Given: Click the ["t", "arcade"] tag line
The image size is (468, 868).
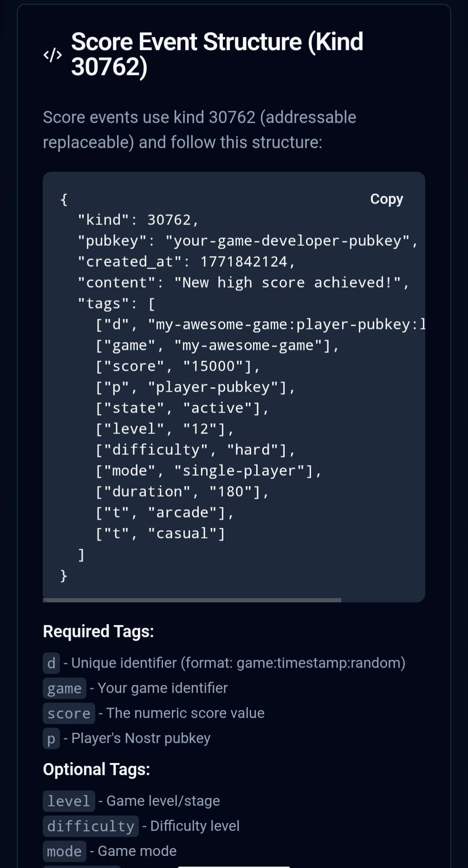Looking at the screenshot, I should point(164,513).
